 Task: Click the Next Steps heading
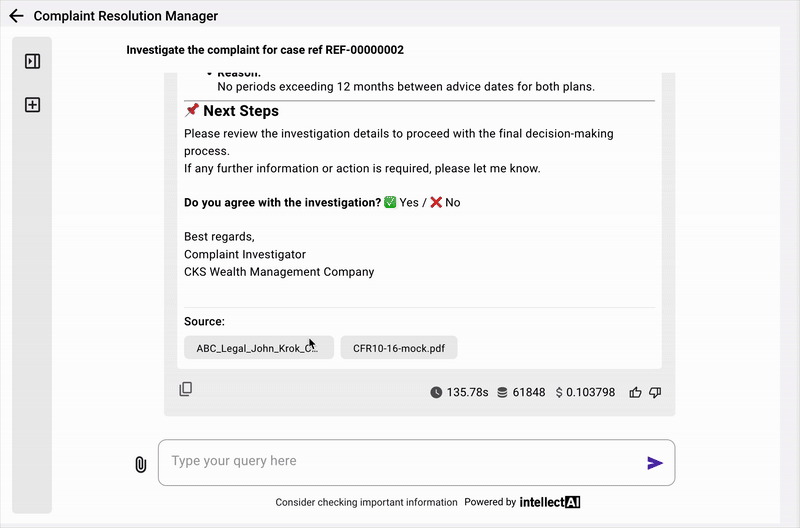(240, 111)
